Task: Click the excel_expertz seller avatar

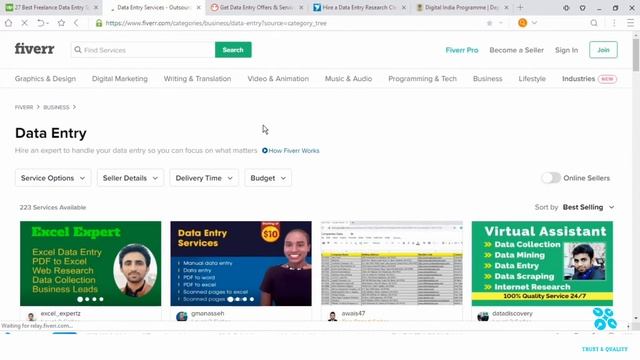Action: 31,317
